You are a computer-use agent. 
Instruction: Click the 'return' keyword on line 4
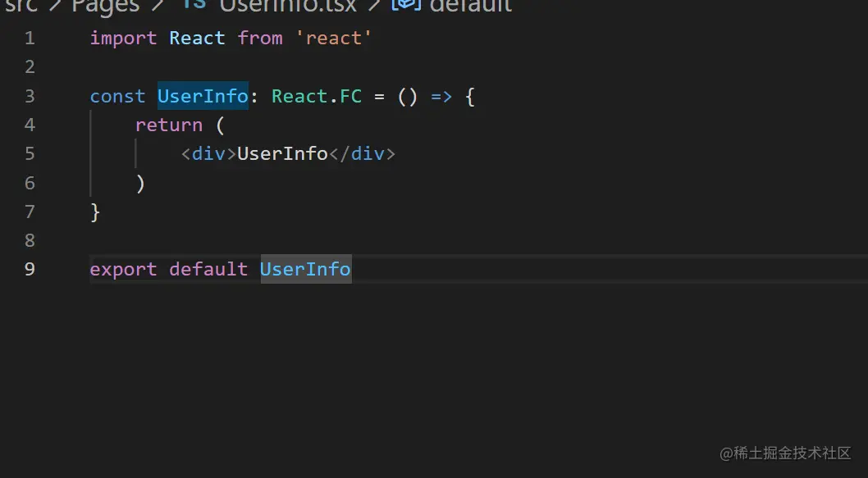click(169, 125)
